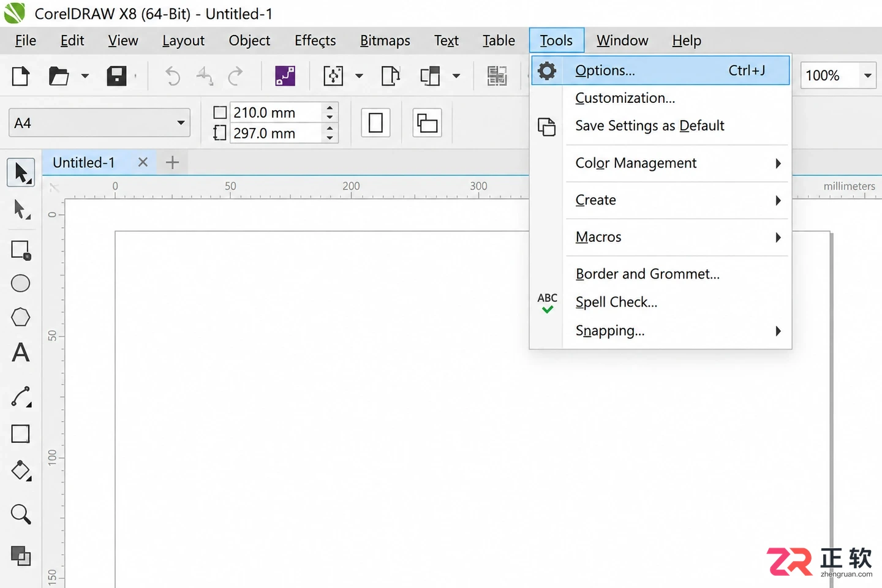The image size is (882, 588).
Task: Set page to portrait orientation
Action: [x=376, y=123]
